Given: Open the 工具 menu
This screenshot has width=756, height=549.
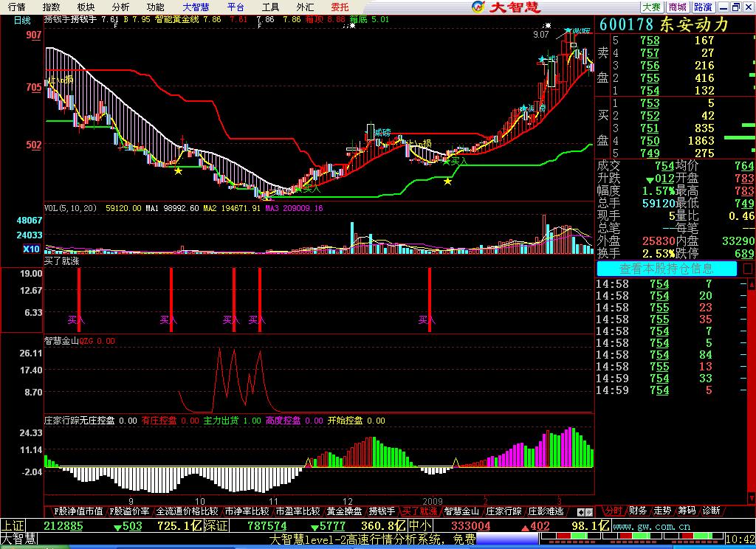Looking at the screenshot, I should point(270,7).
